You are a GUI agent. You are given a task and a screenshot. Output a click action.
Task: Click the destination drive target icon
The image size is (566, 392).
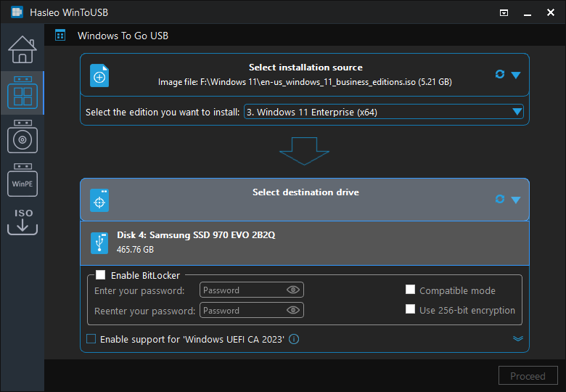pos(99,200)
